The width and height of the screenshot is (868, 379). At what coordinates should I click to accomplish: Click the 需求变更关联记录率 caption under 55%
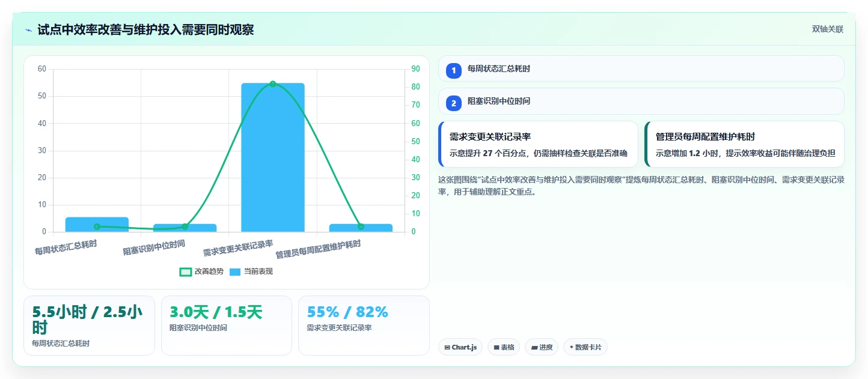pos(339,328)
